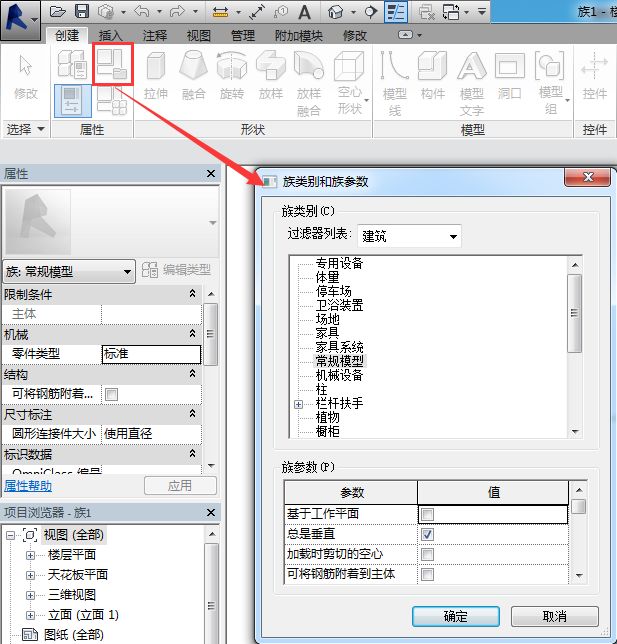The height and width of the screenshot is (644, 617).
Task: Select 常规模型 in the category list
Action: (x=339, y=361)
